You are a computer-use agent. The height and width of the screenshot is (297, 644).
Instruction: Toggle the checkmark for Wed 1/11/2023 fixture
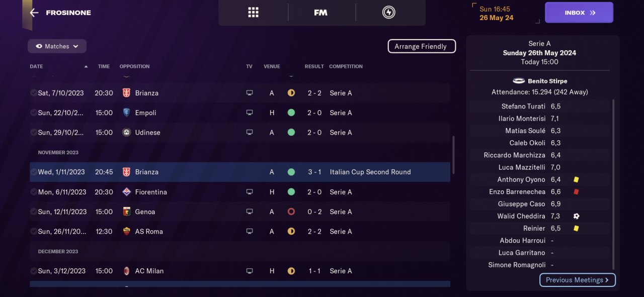(x=33, y=172)
